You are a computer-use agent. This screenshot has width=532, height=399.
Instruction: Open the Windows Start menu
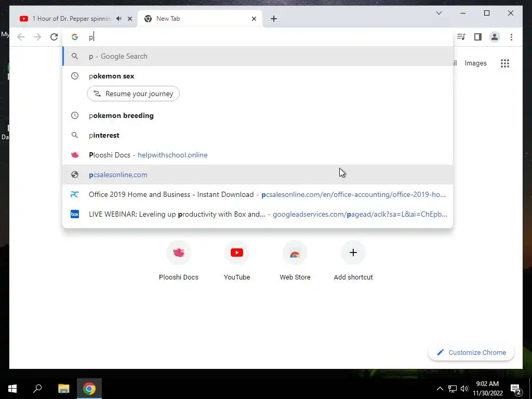pyautogui.click(x=12, y=389)
